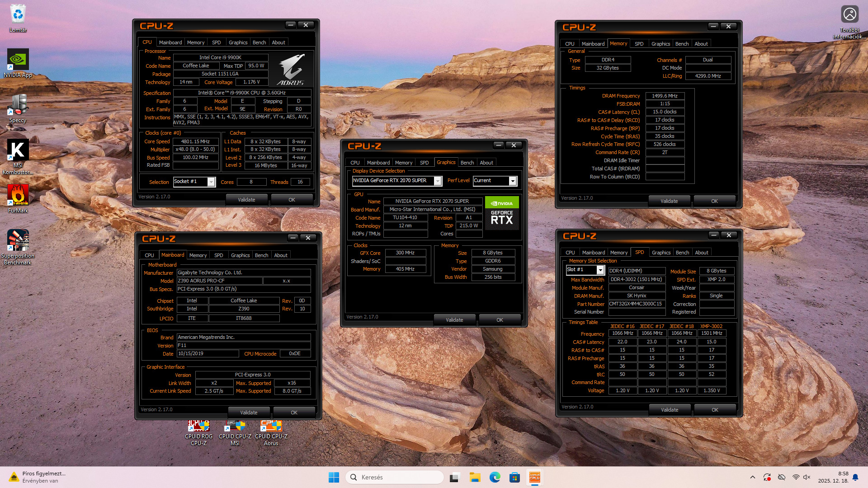Open the Perf Level Current dropdown
The image size is (868, 488).
pyautogui.click(x=512, y=181)
